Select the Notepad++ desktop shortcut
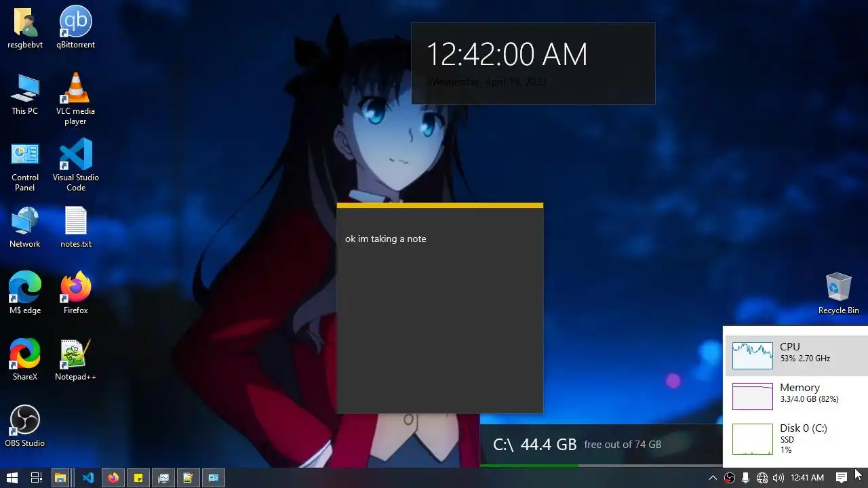 75,360
